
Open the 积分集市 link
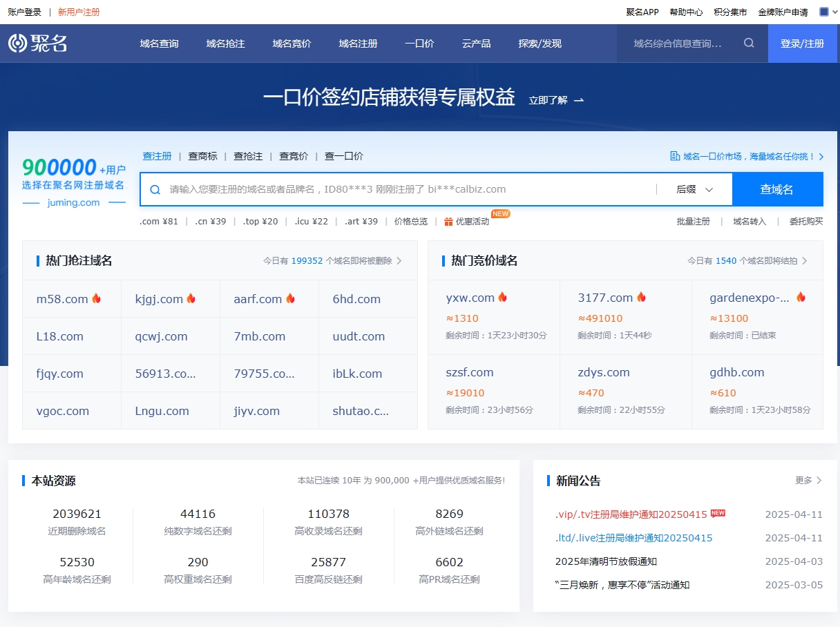[x=730, y=12]
